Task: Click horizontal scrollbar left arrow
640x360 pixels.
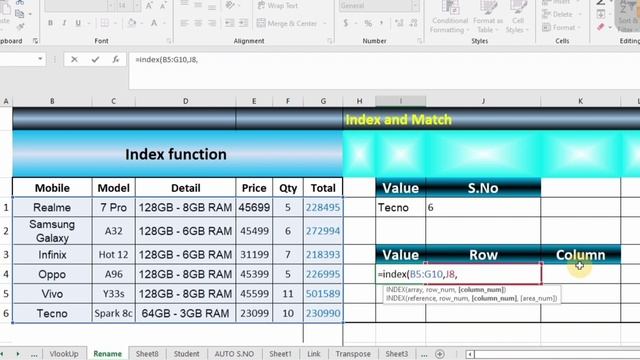Action: pyautogui.click(x=470, y=354)
